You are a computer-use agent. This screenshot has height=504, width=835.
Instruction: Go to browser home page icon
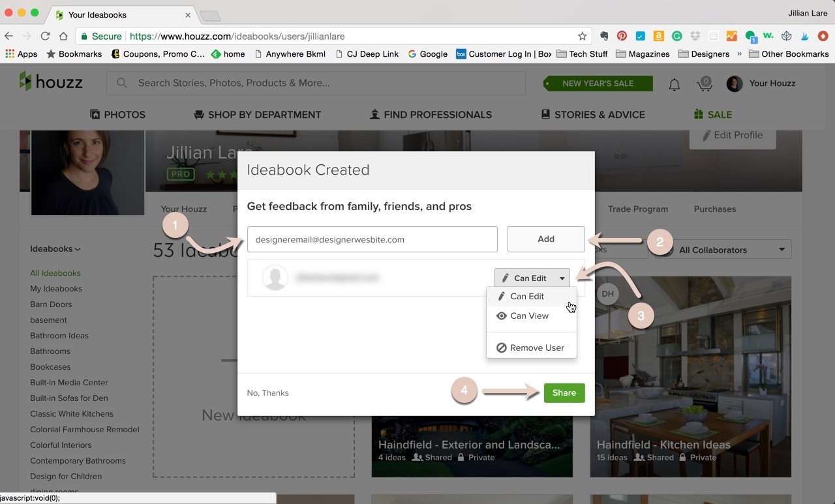pos(63,37)
